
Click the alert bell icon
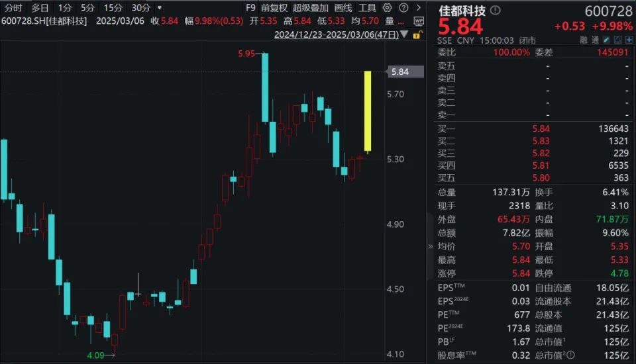617,40
